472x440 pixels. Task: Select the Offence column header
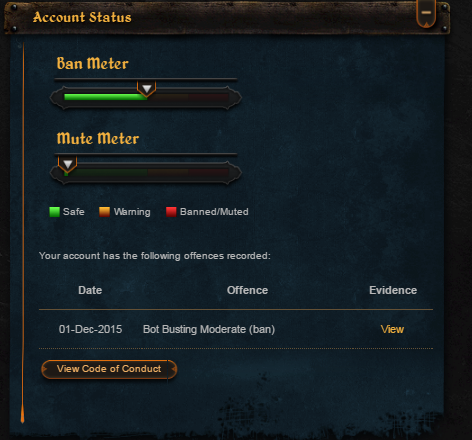tap(247, 290)
